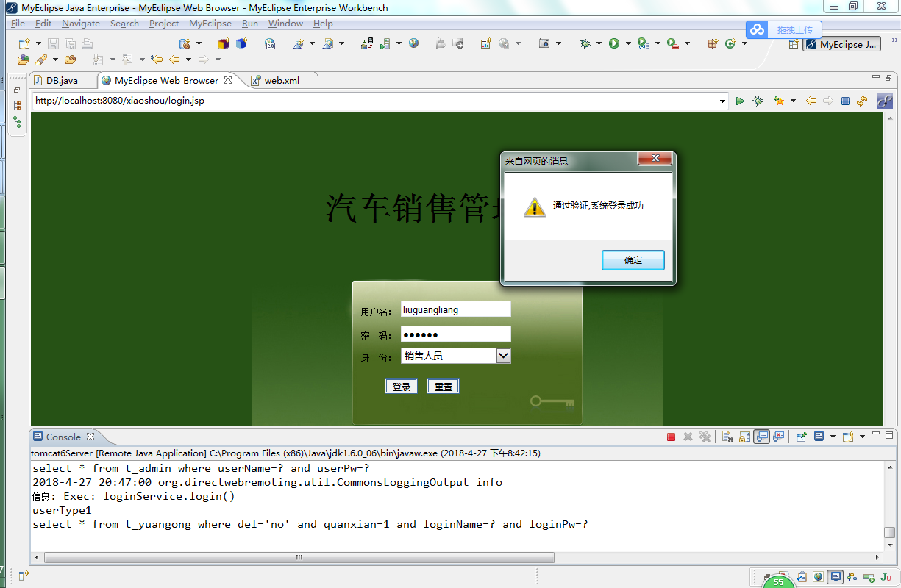The width and height of the screenshot is (901, 588).
Task: Click the Console horizontal scrollbar
Action: click(x=299, y=558)
